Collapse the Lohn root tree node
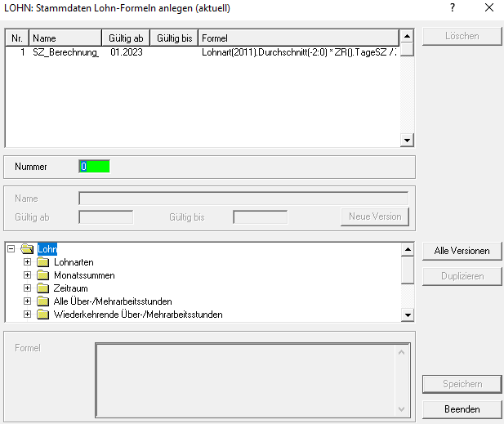This screenshot has height=424, width=504. (11, 249)
